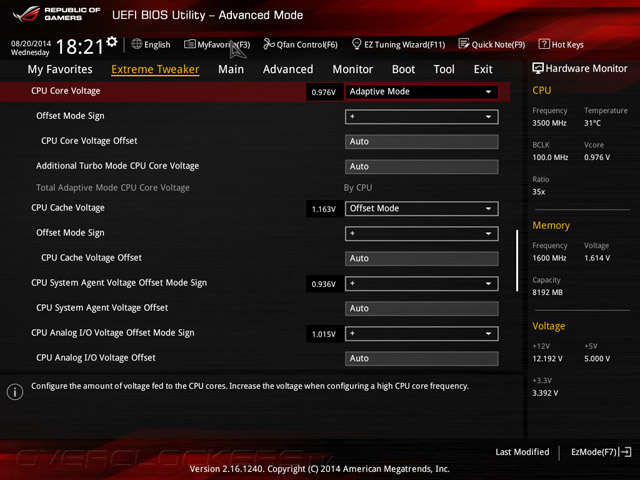The image size is (640, 480).
Task: Click the EzMode exit arrow icon
Action: [x=626, y=452]
